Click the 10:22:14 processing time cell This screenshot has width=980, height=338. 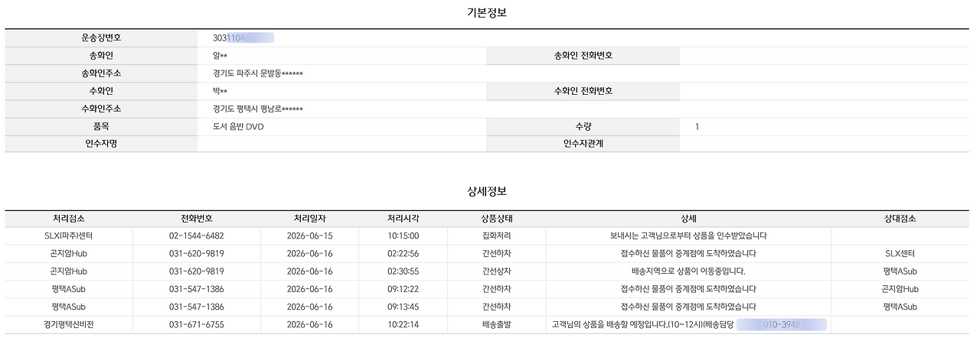tap(403, 324)
